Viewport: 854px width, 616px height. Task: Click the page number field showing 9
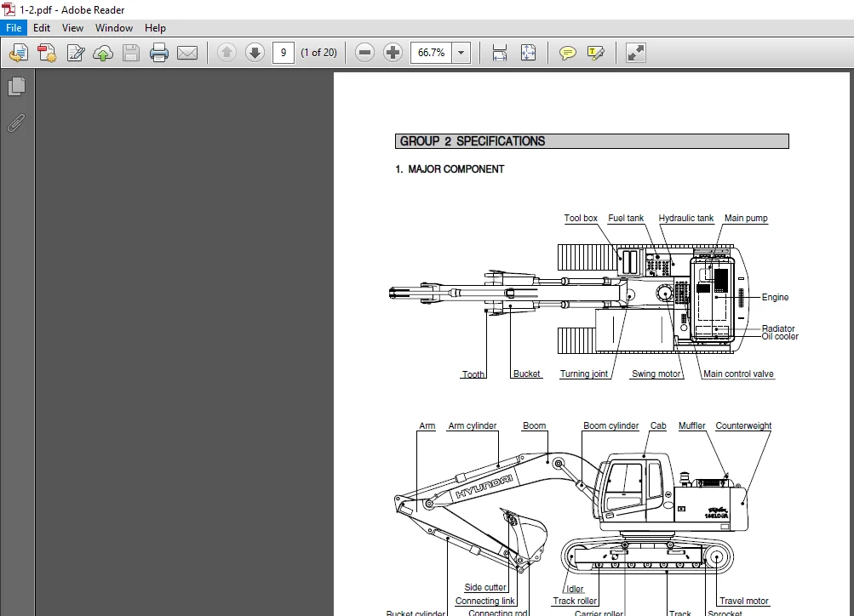pos(284,53)
